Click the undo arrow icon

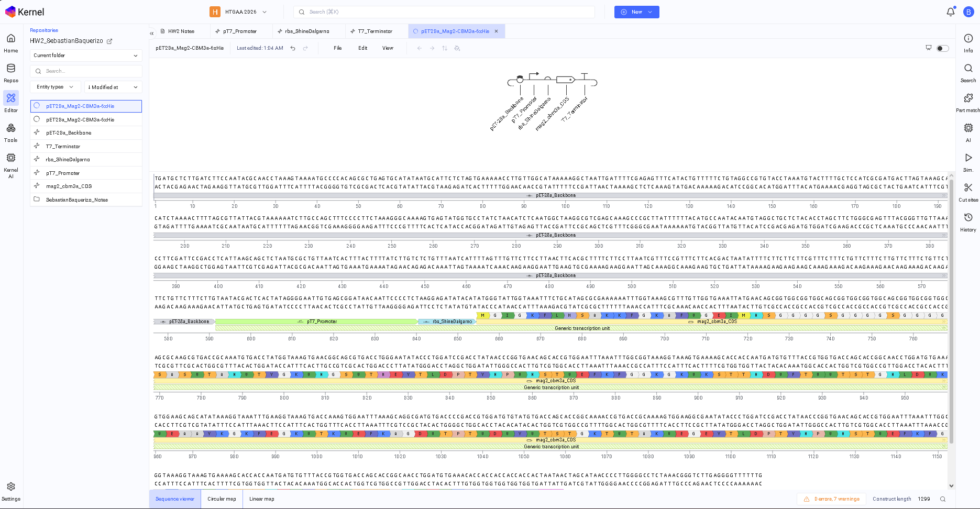(x=293, y=48)
